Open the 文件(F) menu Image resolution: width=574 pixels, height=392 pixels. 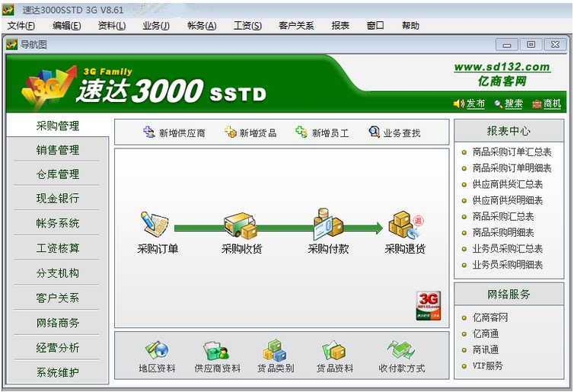coord(21,26)
